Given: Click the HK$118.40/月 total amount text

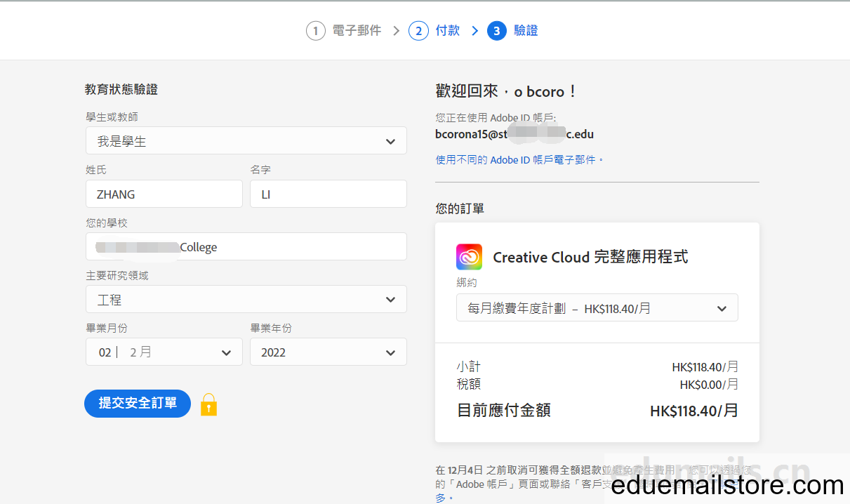Looking at the screenshot, I should click(694, 411).
